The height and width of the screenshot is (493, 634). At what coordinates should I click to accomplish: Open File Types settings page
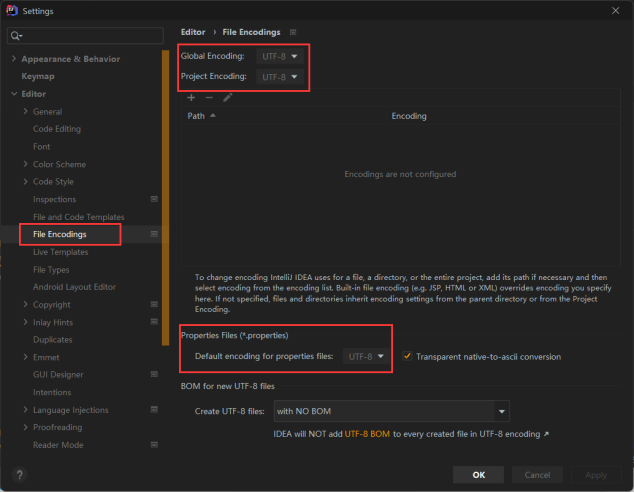pos(51,270)
